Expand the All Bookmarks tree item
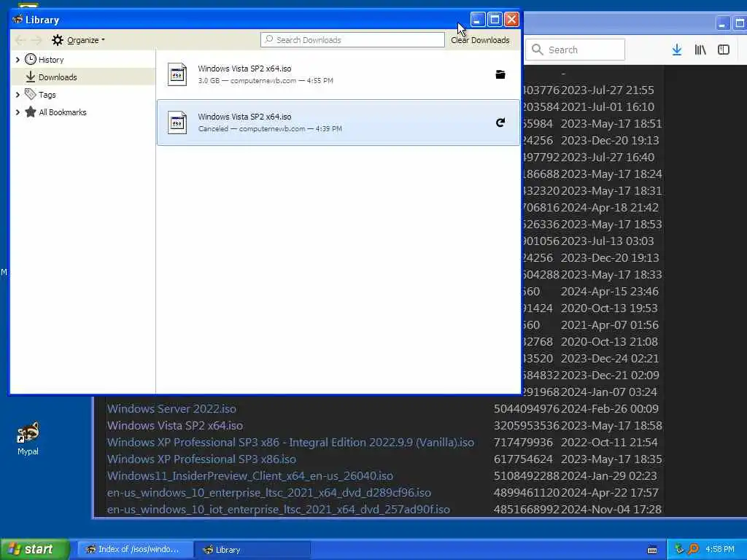Image resolution: width=747 pixels, height=560 pixels. click(x=18, y=112)
